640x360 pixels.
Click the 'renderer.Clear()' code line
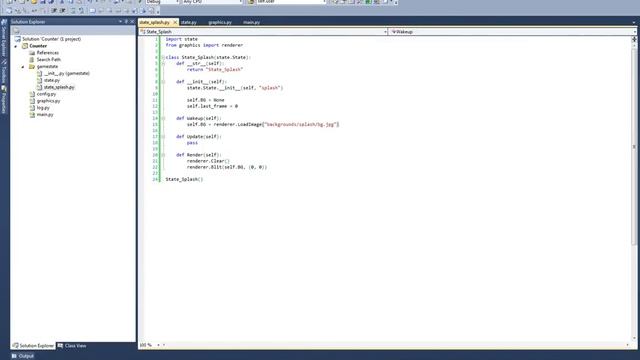coord(208,161)
